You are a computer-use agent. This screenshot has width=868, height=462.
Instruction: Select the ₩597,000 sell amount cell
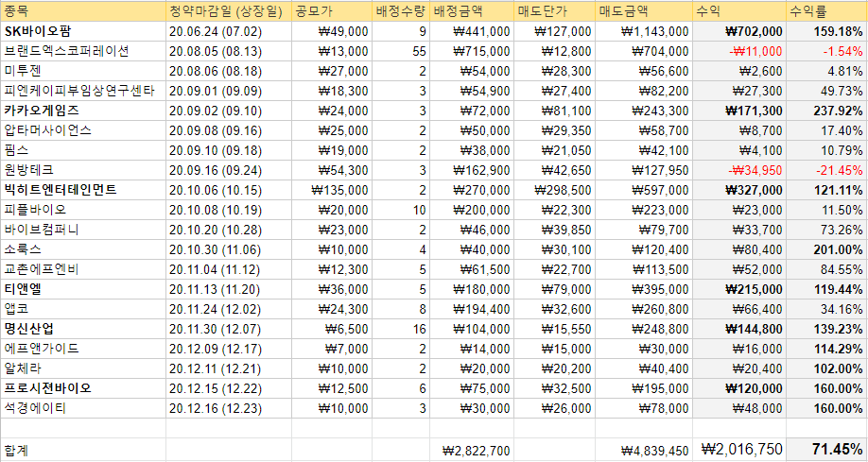[x=644, y=190]
